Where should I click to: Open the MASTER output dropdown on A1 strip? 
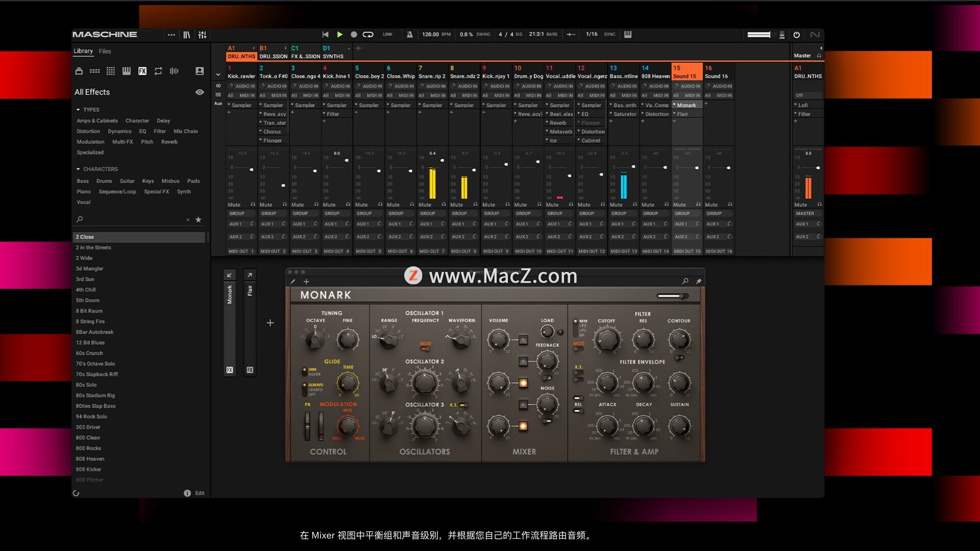click(x=808, y=214)
